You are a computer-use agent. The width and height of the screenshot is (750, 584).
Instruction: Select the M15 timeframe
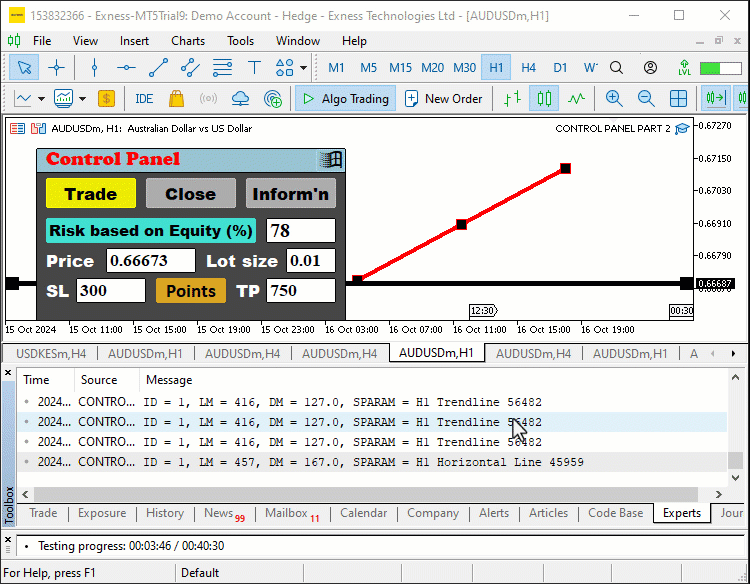point(400,67)
